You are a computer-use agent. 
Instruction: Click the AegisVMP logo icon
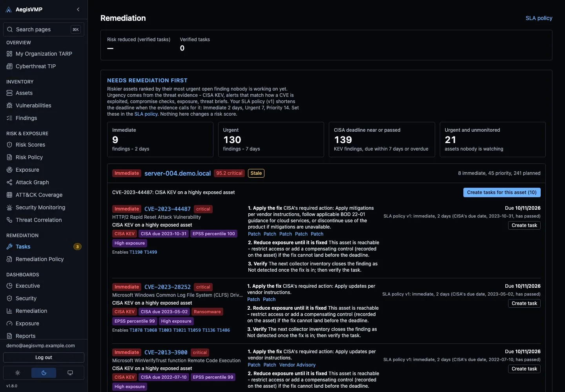(9, 9)
